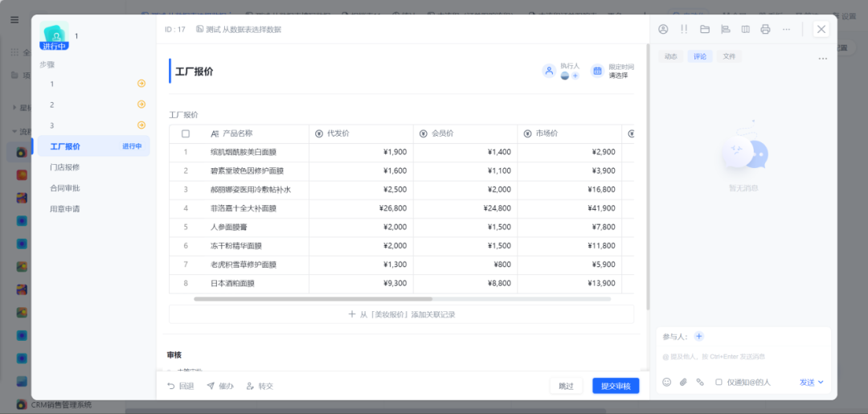Click the link record icon in comment box
Screen dimensions: 868x414
coord(700,382)
